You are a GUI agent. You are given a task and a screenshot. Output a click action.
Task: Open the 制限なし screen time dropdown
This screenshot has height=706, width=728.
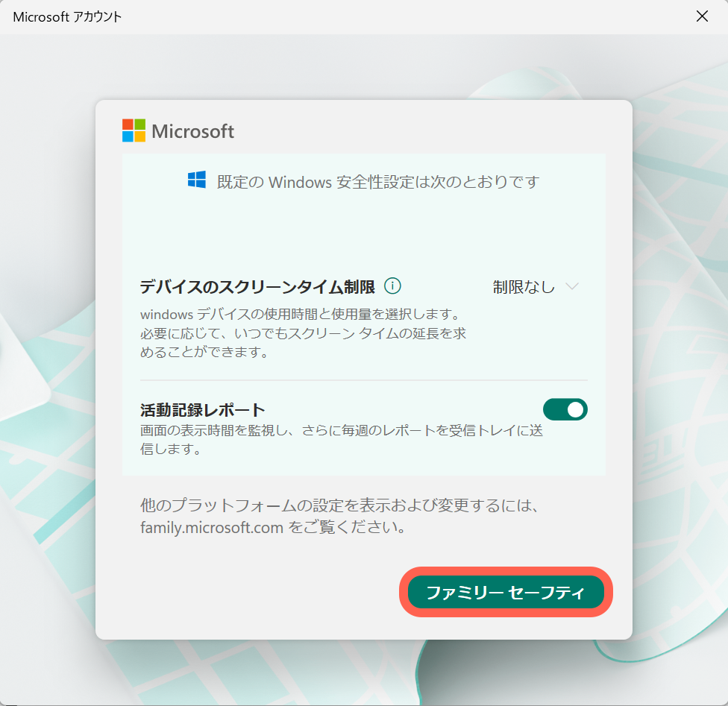tap(536, 287)
